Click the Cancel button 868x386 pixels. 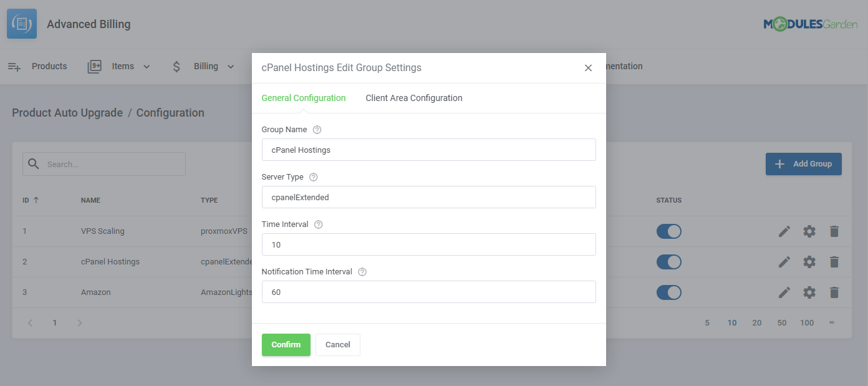[x=338, y=345]
